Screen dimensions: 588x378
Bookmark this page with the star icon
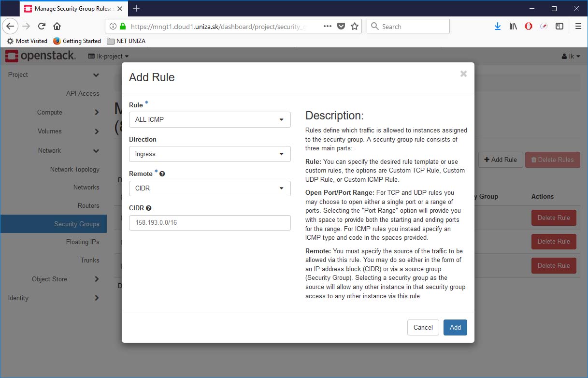(x=355, y=26)
